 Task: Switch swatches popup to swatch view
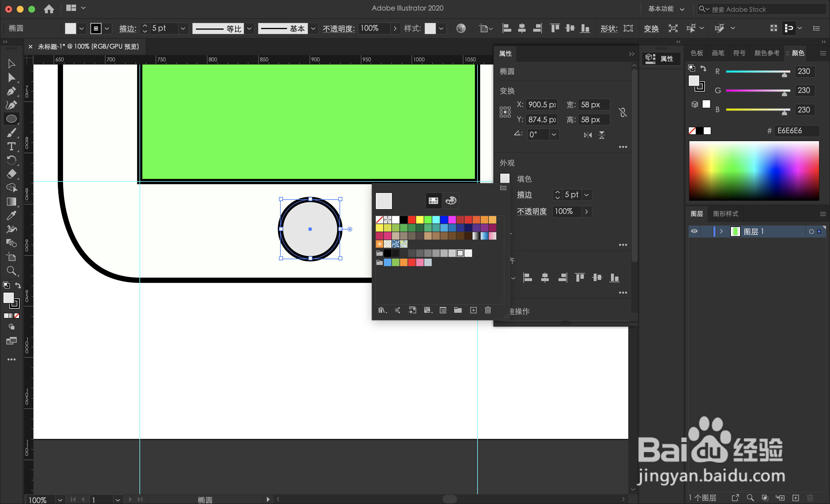tap(433, 201)
